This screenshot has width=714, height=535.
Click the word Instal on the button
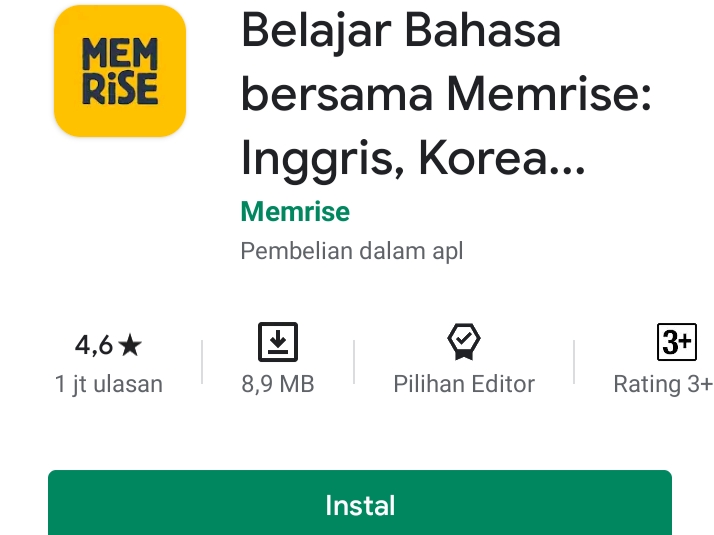[360, 505]
